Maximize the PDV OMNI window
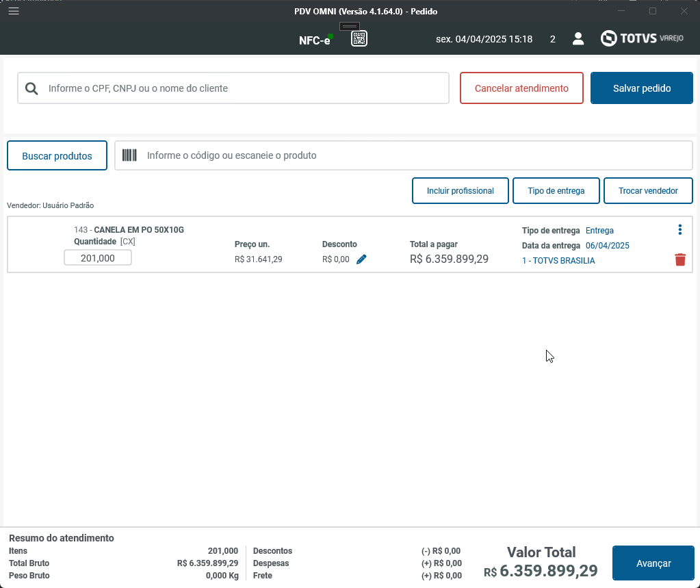The width and height of the screenshot is (700, 588). click(653, 11)
